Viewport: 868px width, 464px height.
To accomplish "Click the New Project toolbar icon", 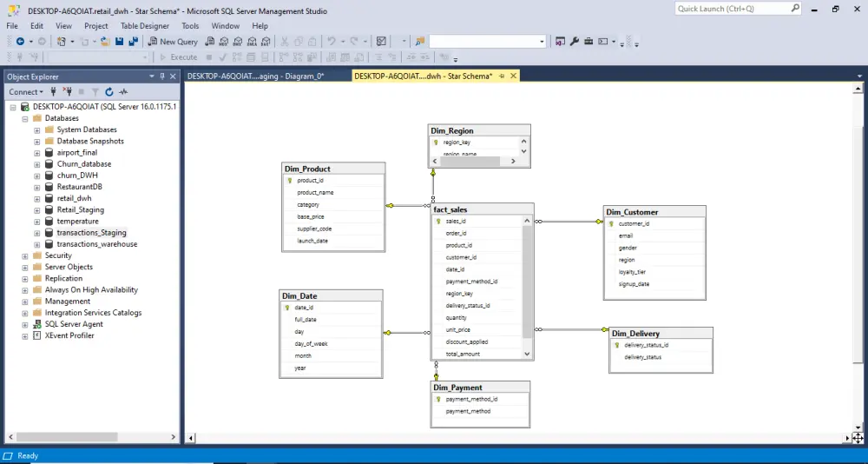I will (x=62, y=42).
